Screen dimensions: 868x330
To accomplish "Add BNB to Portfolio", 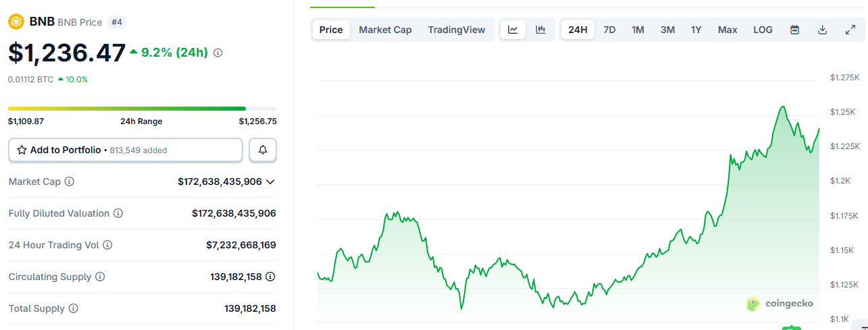I will [125, 150].
